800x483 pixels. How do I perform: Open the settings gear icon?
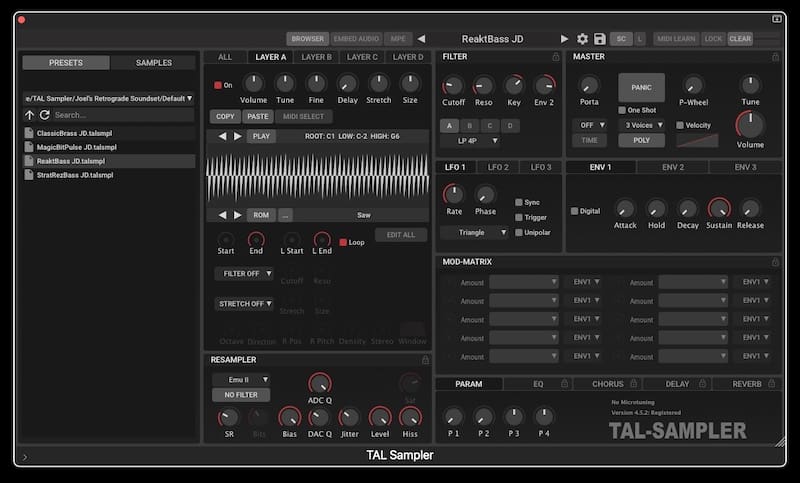coord(582,39)
